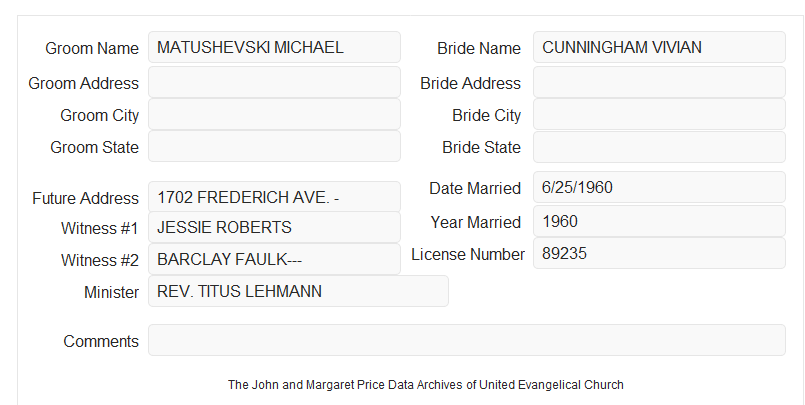Click the Bride City input box
The width and height of the screenshot is (805, 405).
pos(659,114)
